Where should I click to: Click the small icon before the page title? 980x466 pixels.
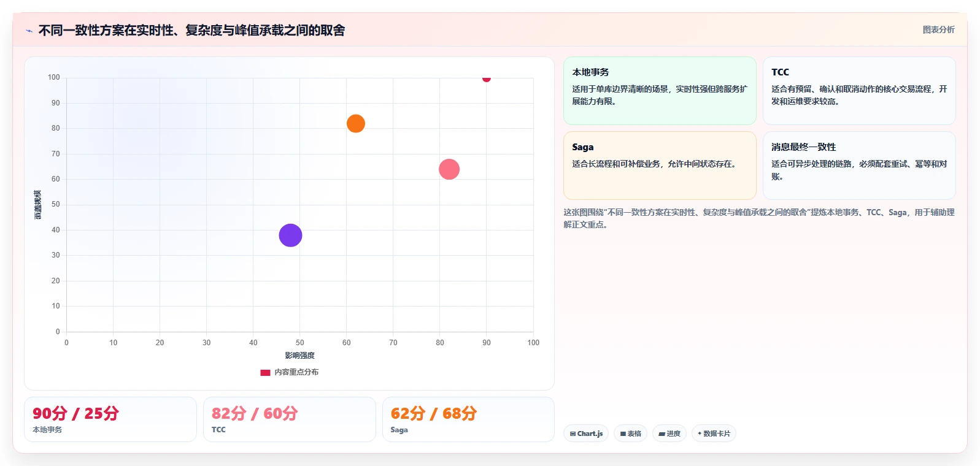(x=29, y=31)
